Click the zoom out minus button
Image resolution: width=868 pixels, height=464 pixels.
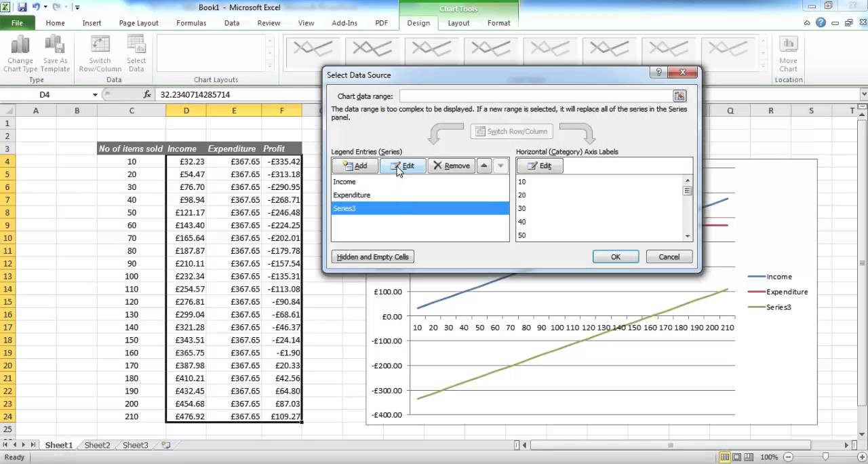tap(788, 457)
